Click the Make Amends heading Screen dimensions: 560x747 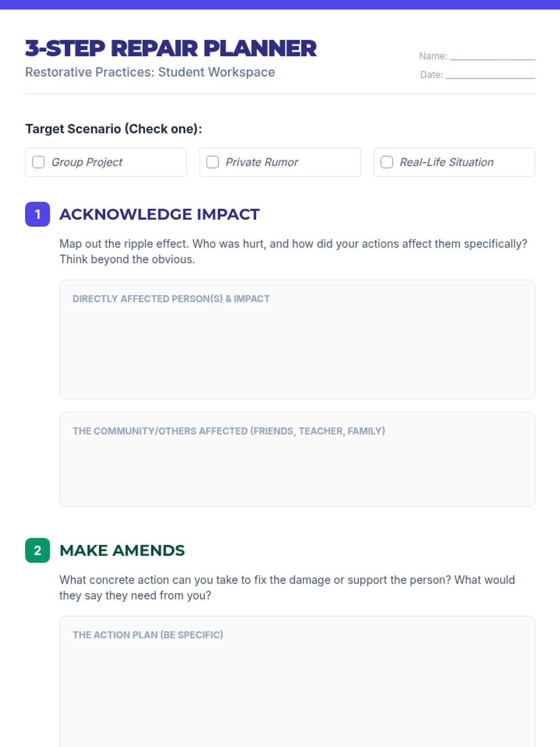(x=122, y=550)
